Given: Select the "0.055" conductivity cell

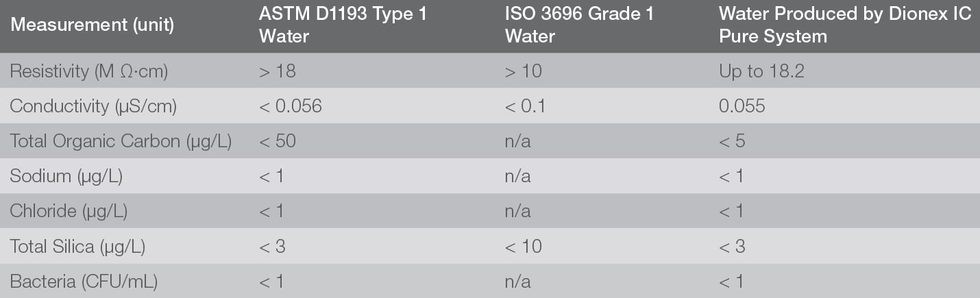Looking at the screenshot, I should coord(742,106).
